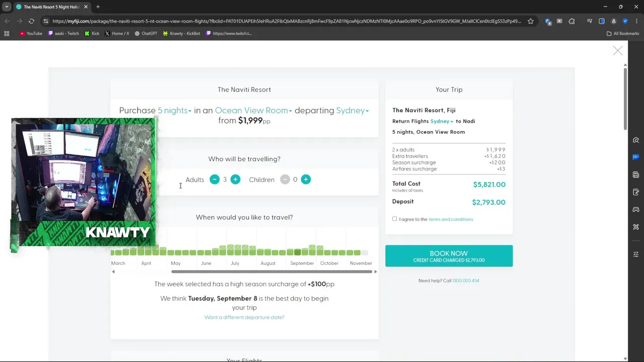Viewport: 644px width, 362px height.
Task: Increase the number of children
Action: tap(305, 179)
